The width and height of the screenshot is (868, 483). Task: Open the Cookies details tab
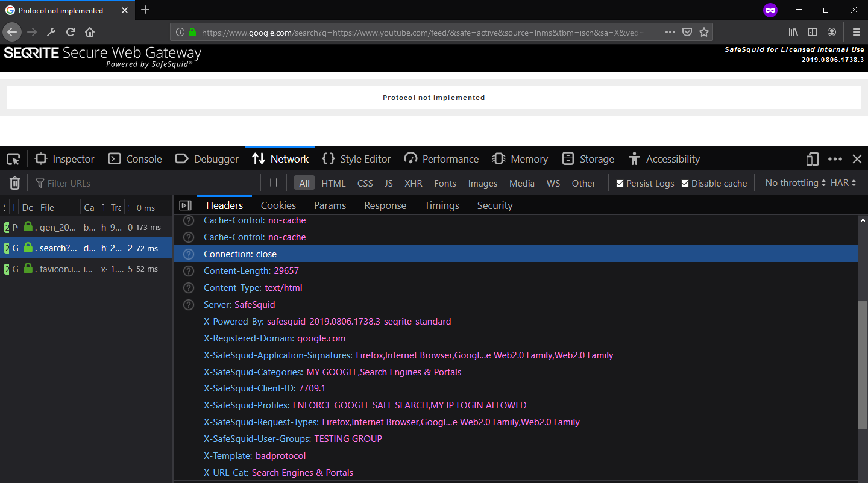[x=278, y=205]
